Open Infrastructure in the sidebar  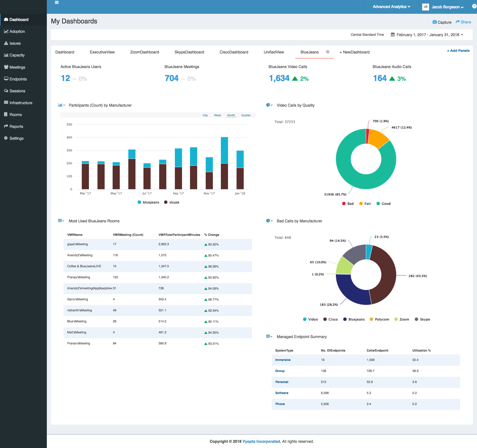23,103
